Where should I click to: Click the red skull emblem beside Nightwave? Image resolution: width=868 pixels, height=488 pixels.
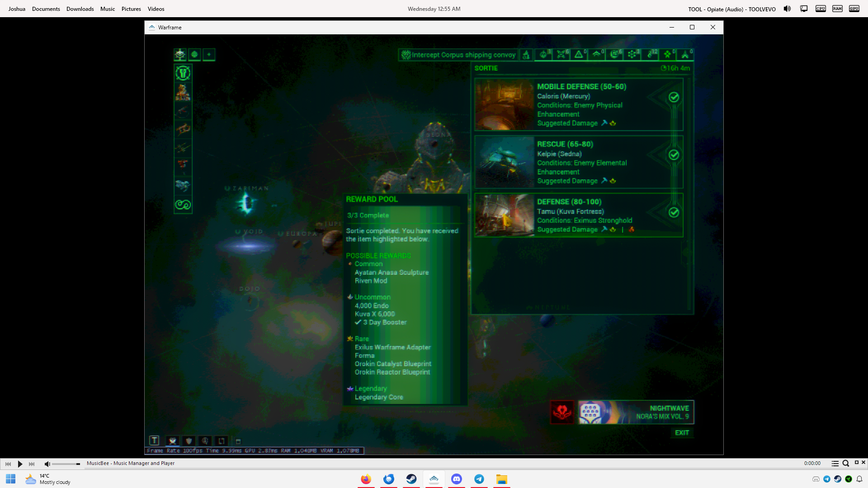tap(562, 412)
